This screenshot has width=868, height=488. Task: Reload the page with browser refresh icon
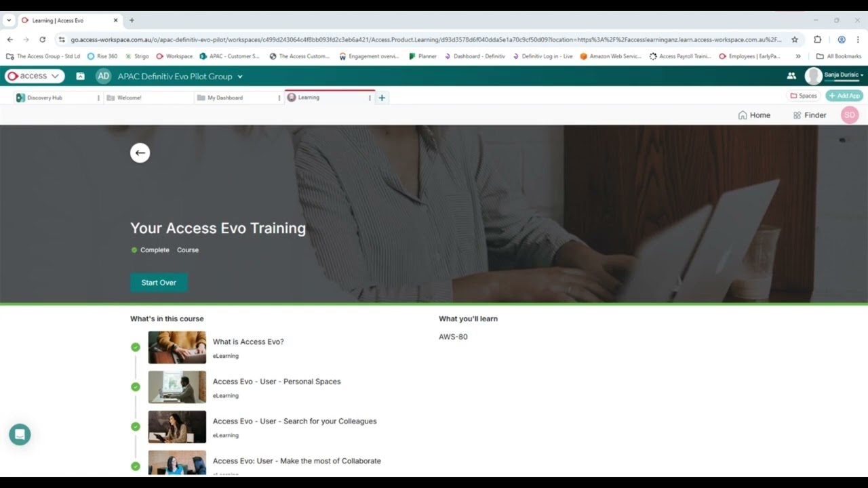pos(43,39)
